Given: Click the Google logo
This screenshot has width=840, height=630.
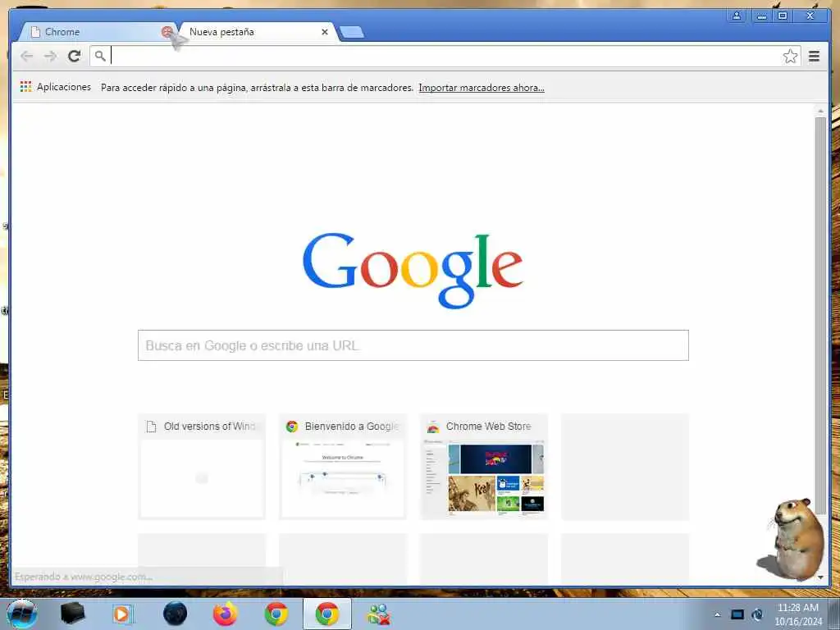Looking at the screenshot, I should pyautogui.click(x=413, y=270).
